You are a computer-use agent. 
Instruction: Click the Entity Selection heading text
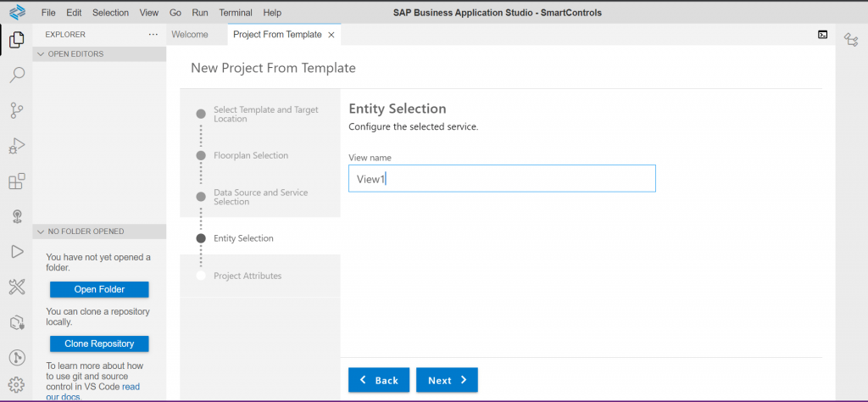(398, 109)
